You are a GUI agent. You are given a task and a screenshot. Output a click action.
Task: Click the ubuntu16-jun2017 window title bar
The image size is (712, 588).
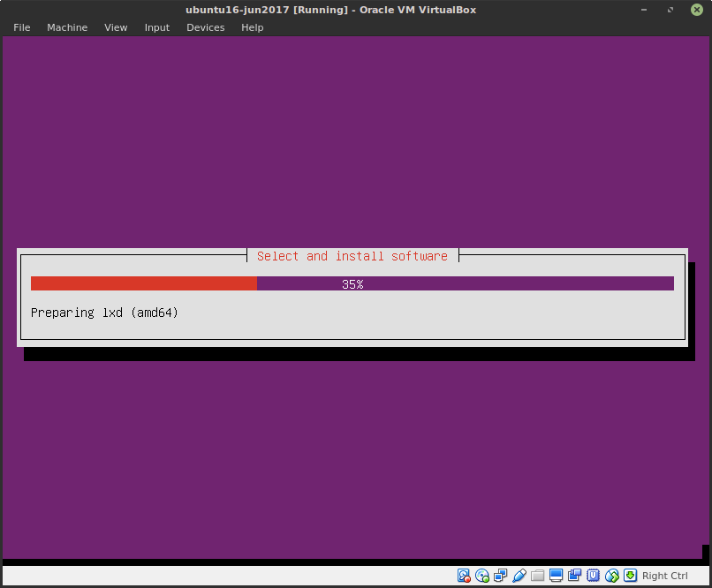pyautogui.click(x=329, y=10)
